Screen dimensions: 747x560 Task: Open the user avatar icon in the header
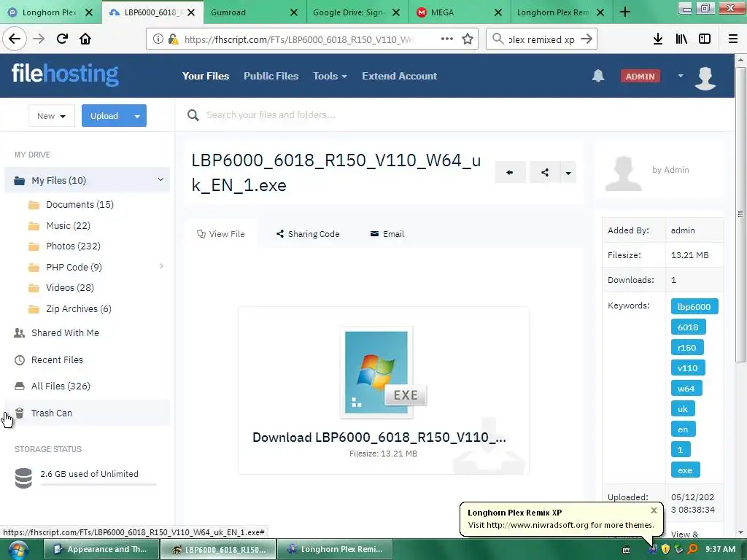click(x=705, y=77)
